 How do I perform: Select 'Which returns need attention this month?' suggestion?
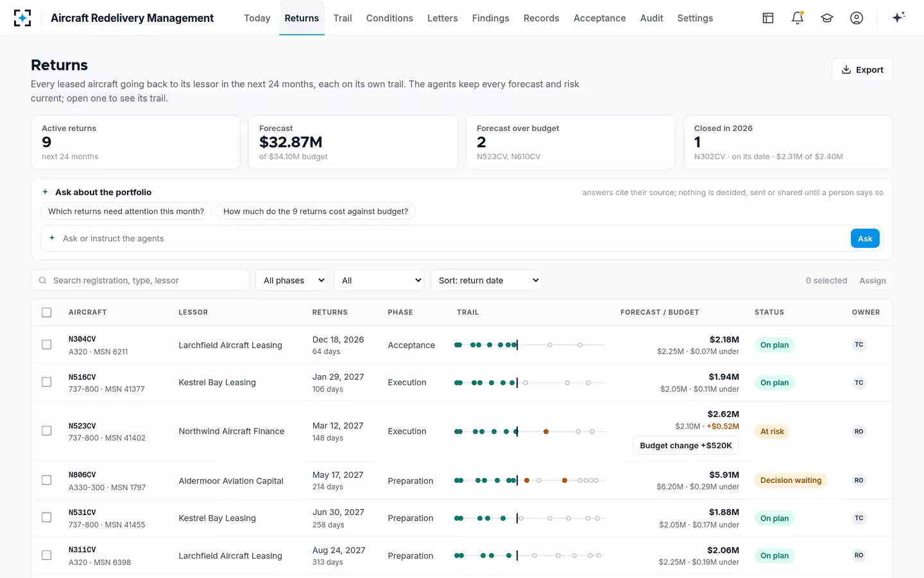point(126,211)
